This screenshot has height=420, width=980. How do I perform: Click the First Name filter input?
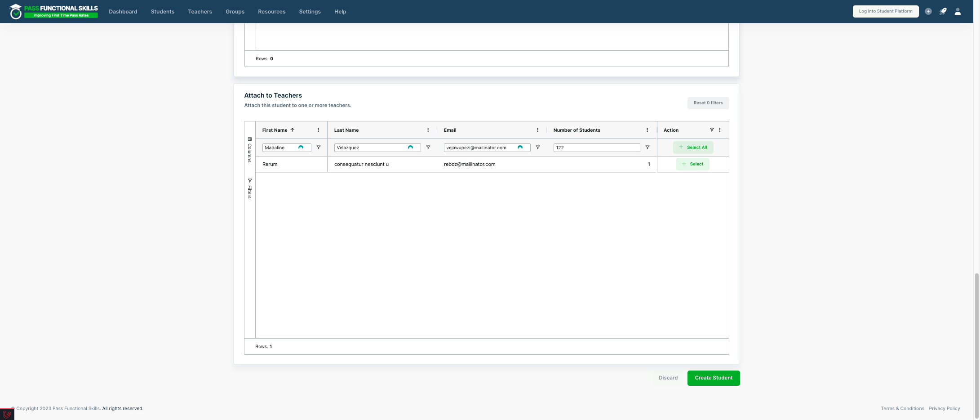point(287,147)
